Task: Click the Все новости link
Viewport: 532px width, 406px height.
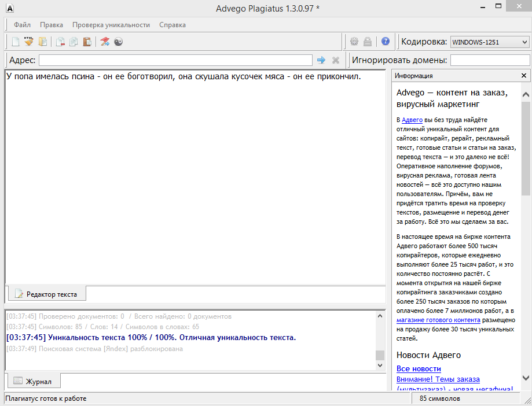Action: pos(419,368)
